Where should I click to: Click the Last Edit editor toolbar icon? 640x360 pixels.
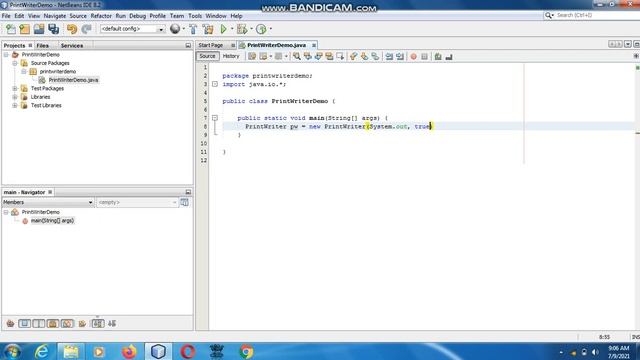pos(252,56)
